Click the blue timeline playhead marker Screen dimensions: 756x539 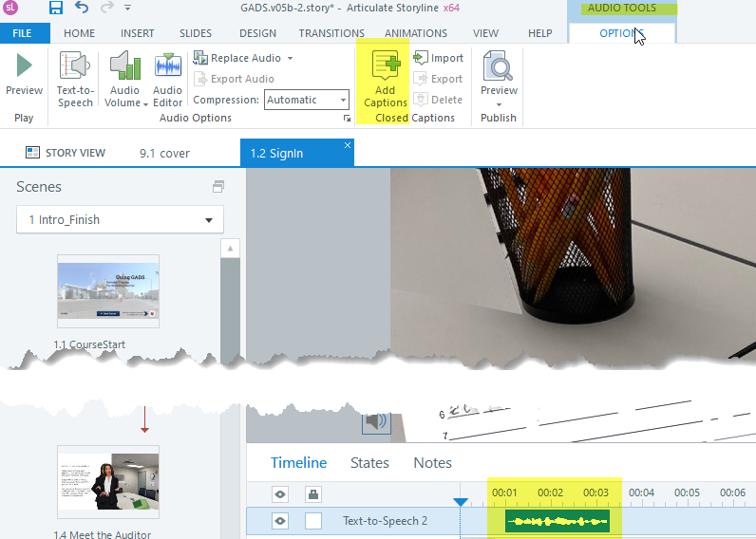pos(461,502)
